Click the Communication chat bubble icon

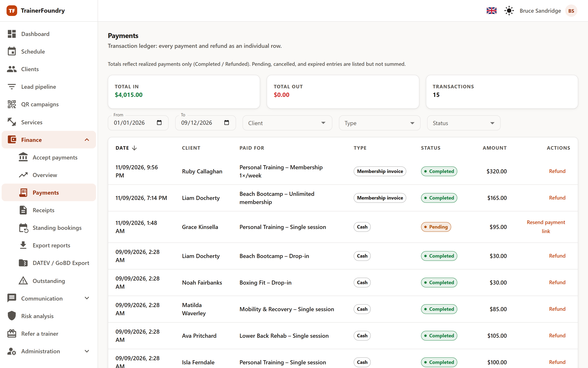12,298
